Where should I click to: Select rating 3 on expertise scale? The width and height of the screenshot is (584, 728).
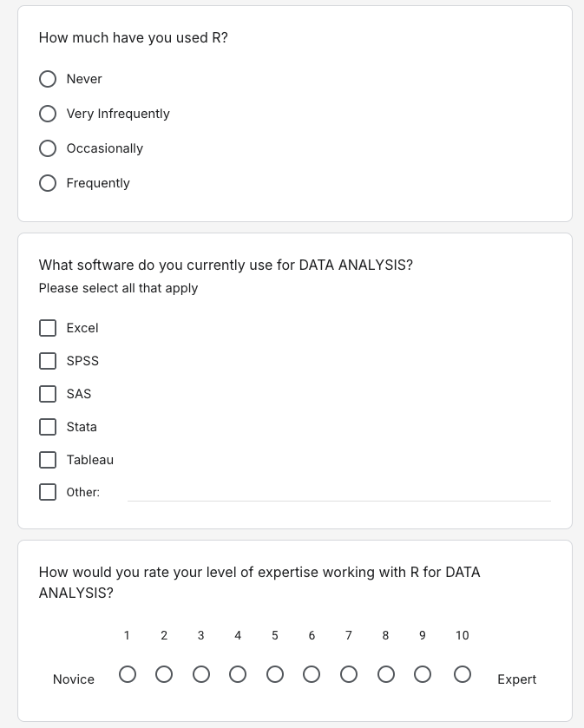[x=201, y=674]
